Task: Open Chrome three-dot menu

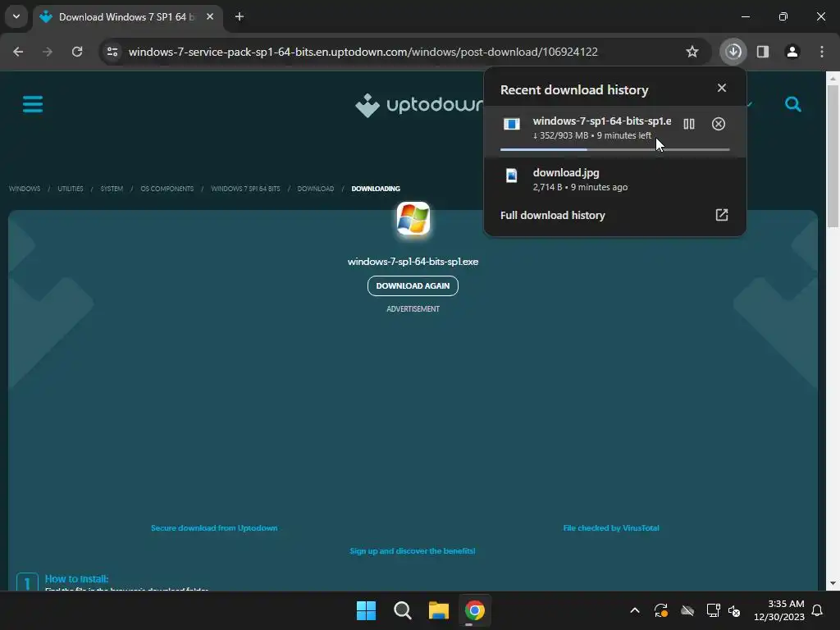Action: click(x=822, y=52)
